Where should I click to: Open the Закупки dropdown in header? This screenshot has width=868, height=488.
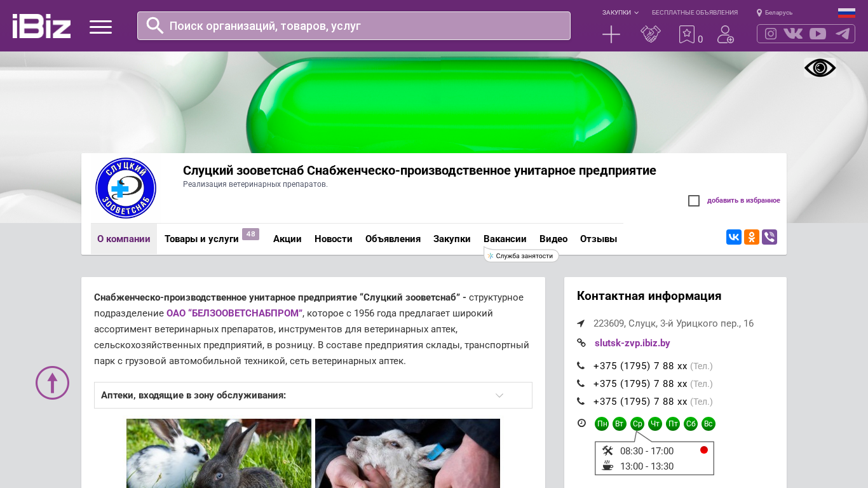click(x=620, y=13)
